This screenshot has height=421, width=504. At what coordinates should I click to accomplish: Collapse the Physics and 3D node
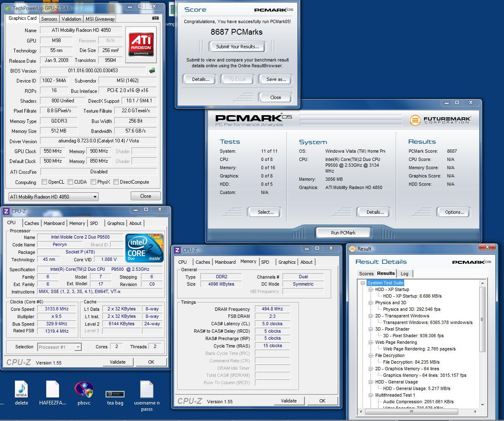[370, 303]
